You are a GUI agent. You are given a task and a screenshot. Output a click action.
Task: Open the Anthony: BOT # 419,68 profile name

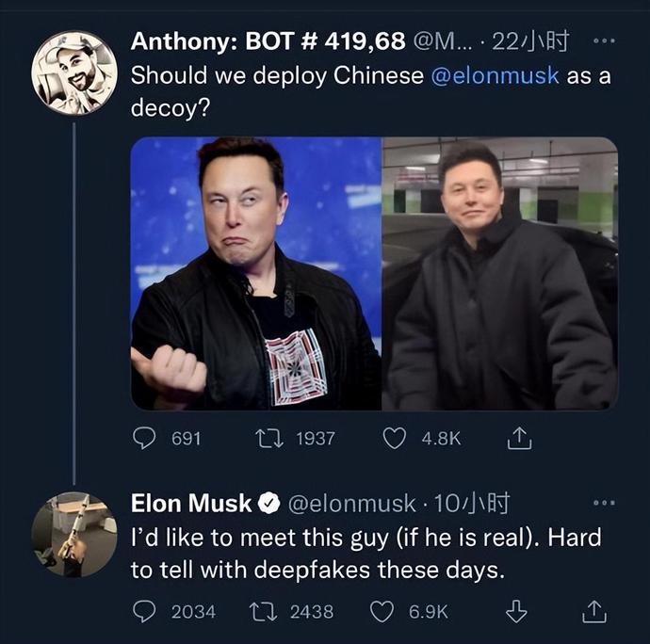pyautogui.click(x=268, y=41)
